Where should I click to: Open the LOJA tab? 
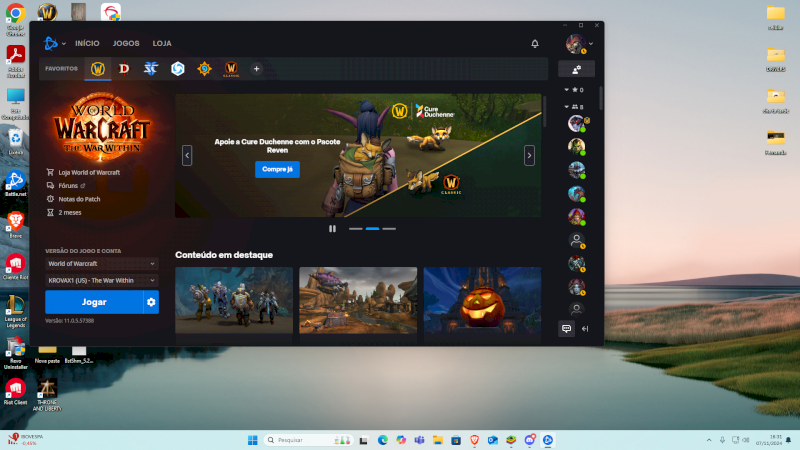[162, 43]
